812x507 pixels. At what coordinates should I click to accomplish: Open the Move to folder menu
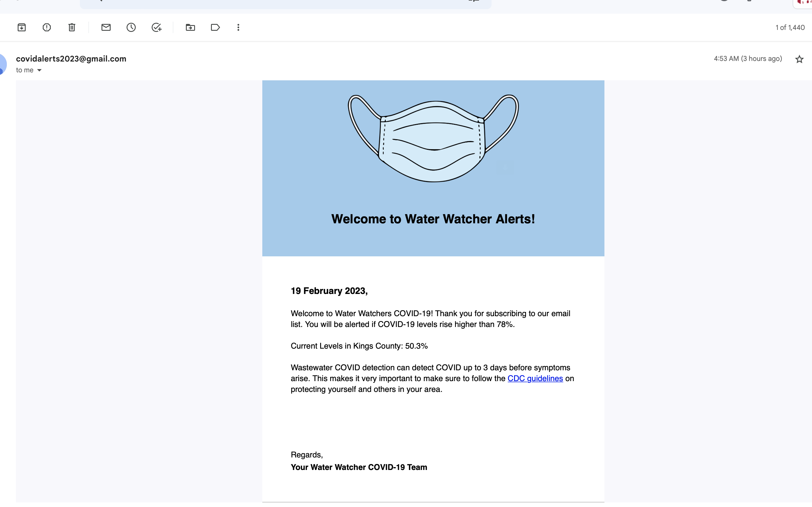(190, 28)
